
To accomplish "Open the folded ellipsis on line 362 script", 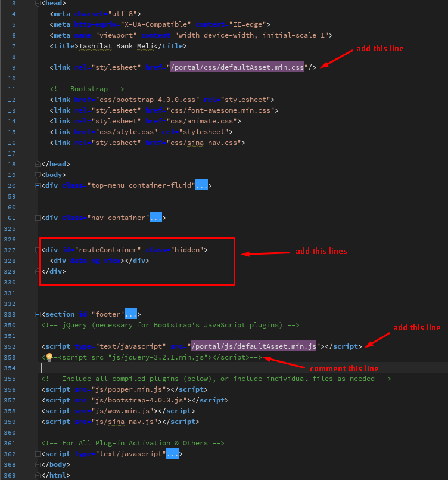I will [173, 454].
